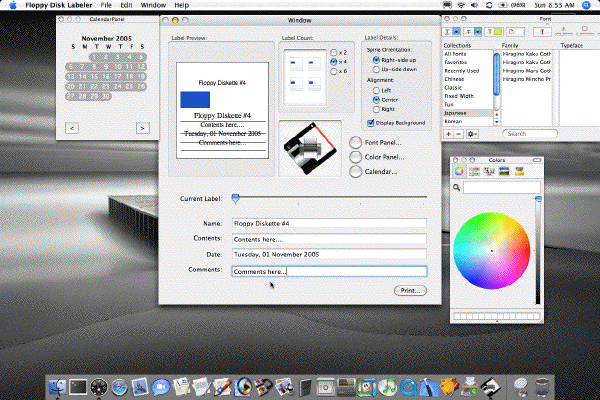Open the Window menu
This screenshot has height=400, width=600.
153,5
